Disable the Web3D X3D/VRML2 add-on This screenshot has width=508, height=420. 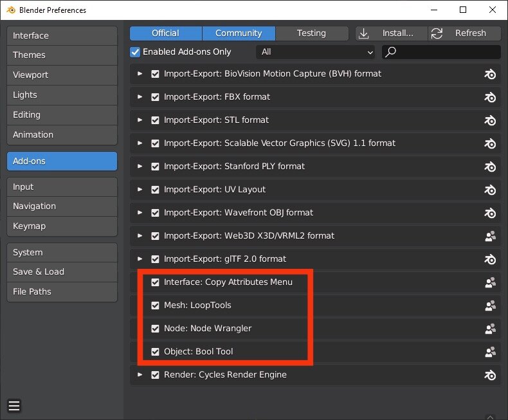(x=155, y=236)
